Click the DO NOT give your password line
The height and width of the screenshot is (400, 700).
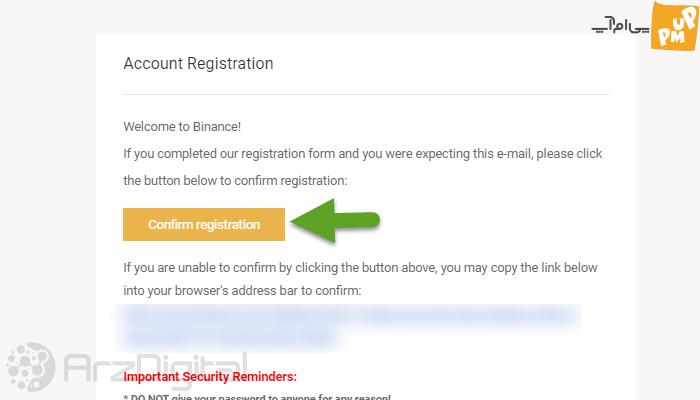[x=257, y=396]
